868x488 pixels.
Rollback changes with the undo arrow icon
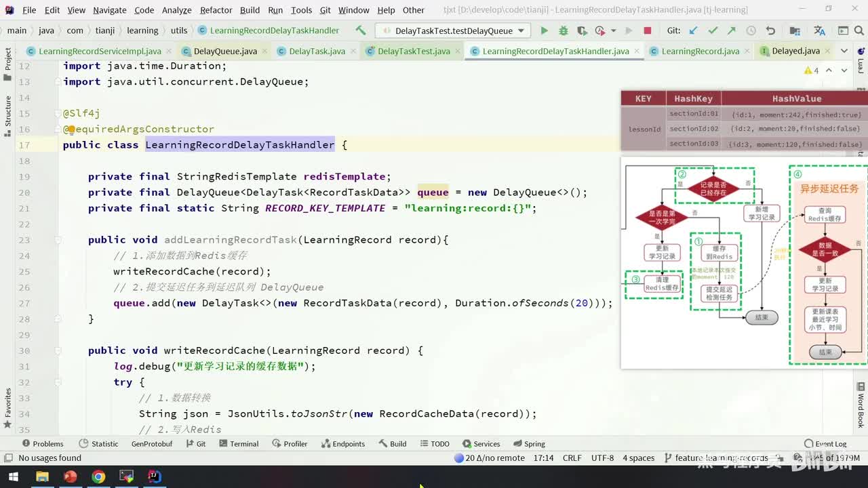point(770,30)
